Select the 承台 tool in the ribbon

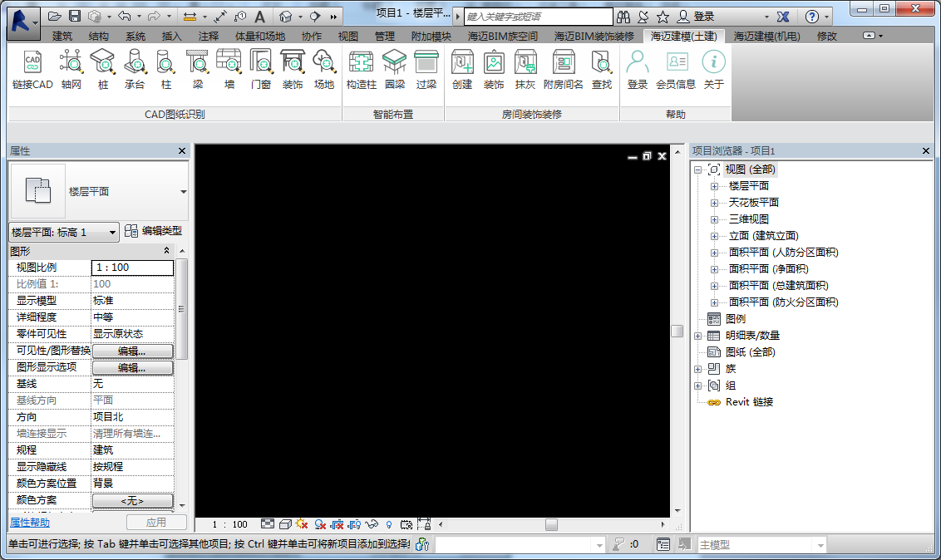click(x=135, y=70)
